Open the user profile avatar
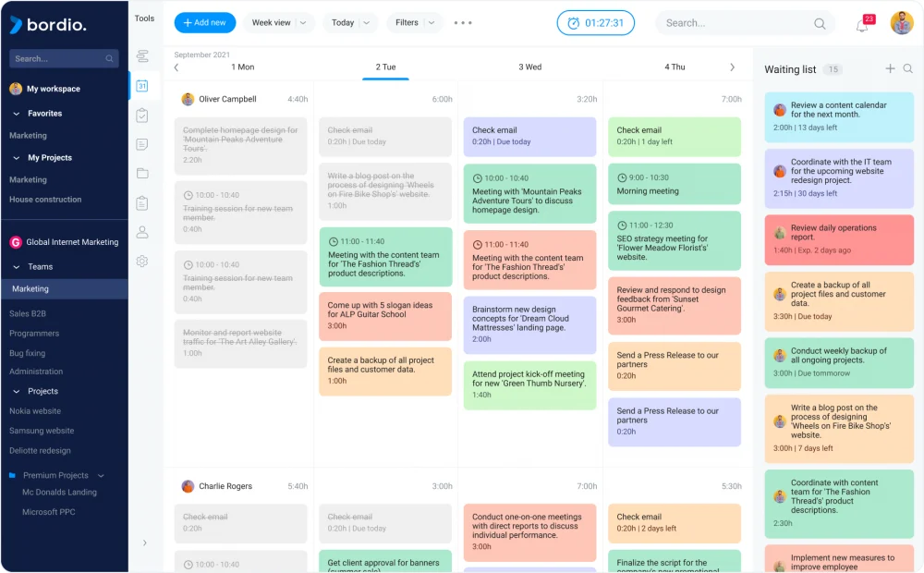The height and width of the screenshot is (573, 924). pyautogui.click(x=902, y=23)
